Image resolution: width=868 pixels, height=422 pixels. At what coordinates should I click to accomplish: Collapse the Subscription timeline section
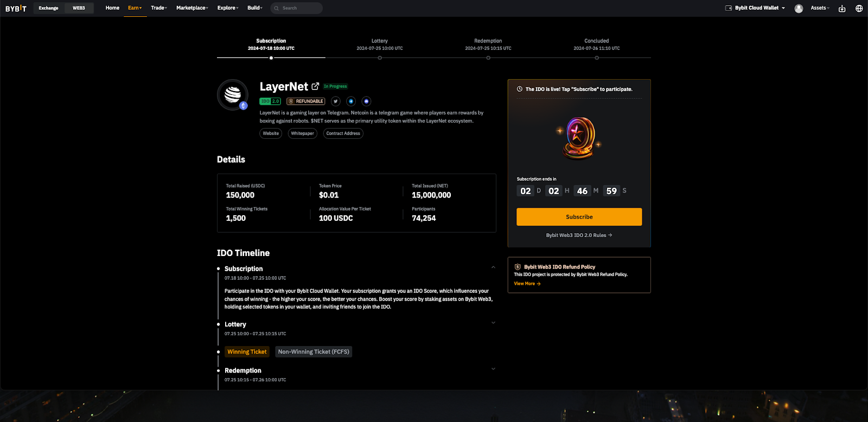pyautogui.click(x=493, y=267)
